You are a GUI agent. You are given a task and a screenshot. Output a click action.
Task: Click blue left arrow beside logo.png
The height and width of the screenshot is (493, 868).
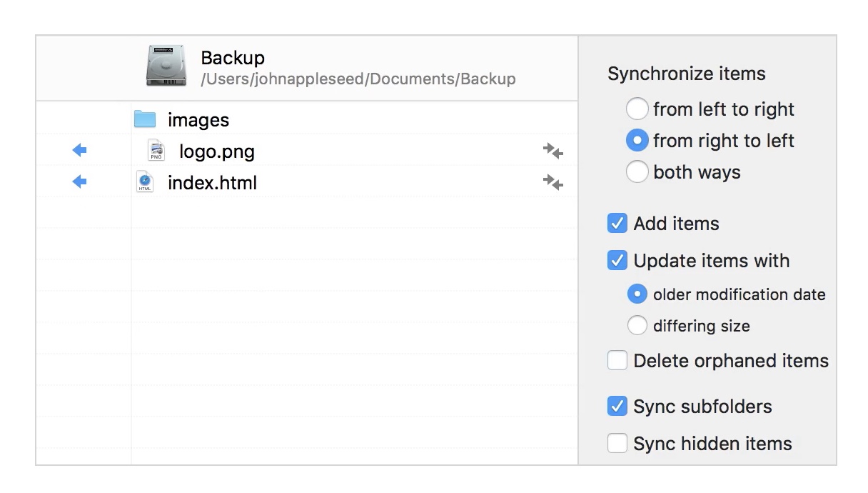tap(79, 150)
